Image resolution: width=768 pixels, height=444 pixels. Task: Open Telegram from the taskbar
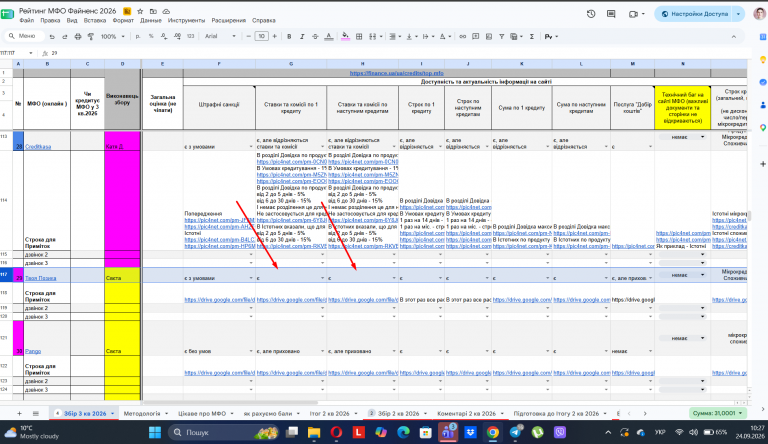[x=515, y=432]
